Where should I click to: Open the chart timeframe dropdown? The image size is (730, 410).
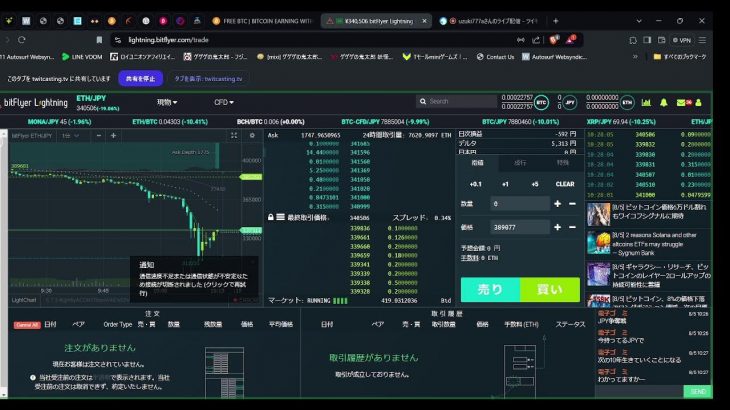point(70,135)
